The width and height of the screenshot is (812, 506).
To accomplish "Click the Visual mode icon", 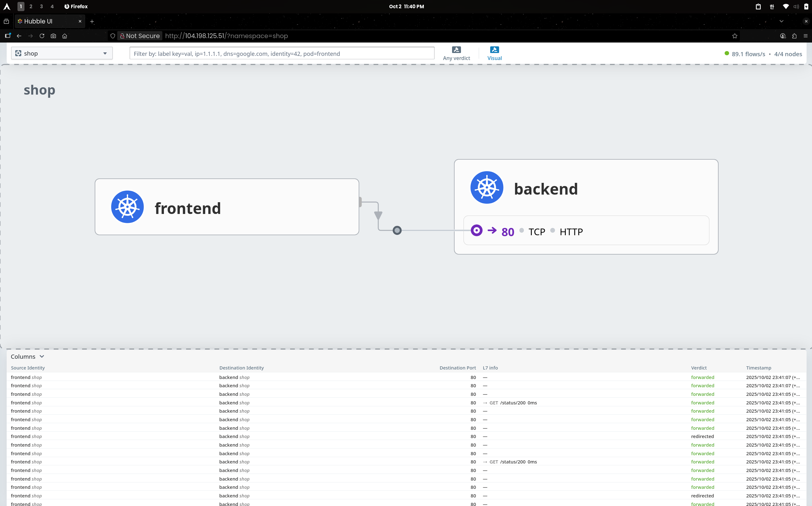I will 494,50.
